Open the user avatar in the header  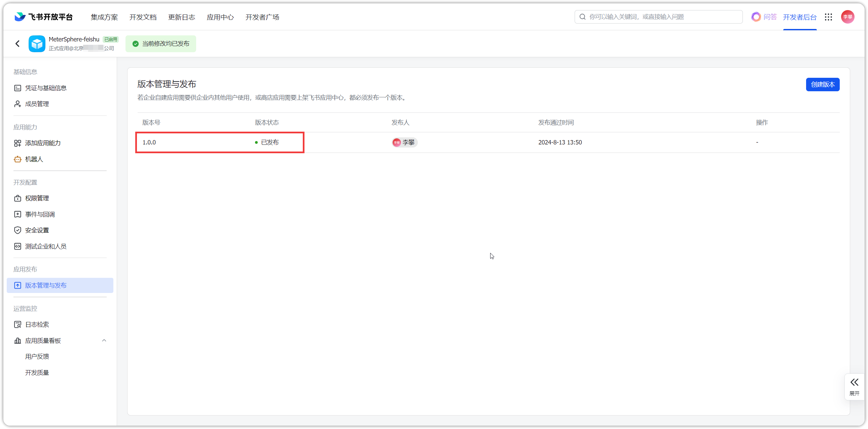(x=848, y=17)
